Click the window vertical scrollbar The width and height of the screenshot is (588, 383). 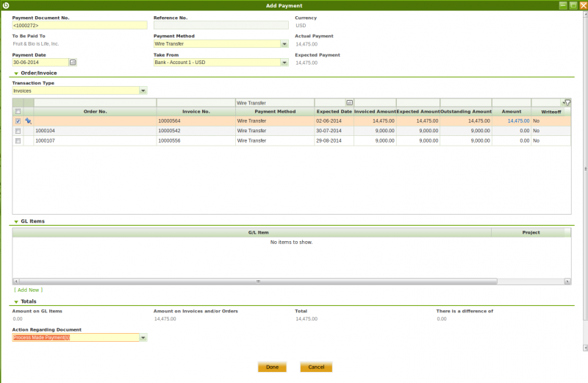click(585, 169)
